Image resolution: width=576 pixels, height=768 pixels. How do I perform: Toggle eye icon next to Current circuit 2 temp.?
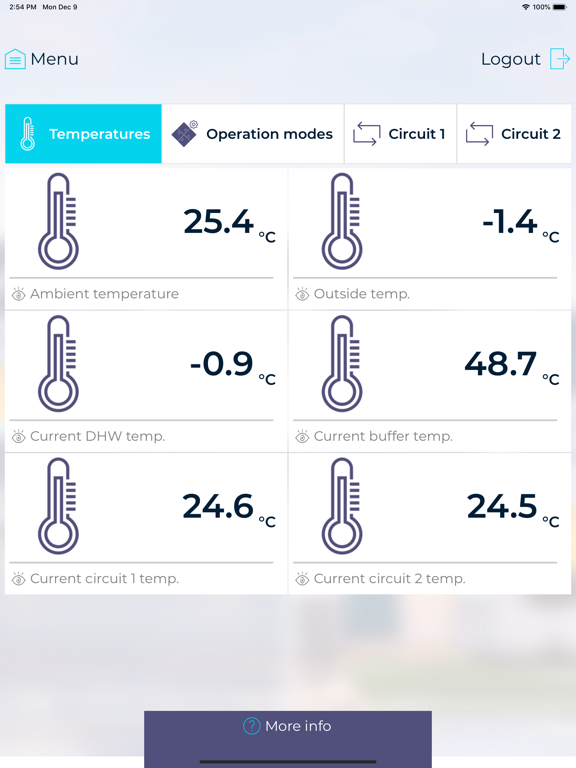pos(302,578)
